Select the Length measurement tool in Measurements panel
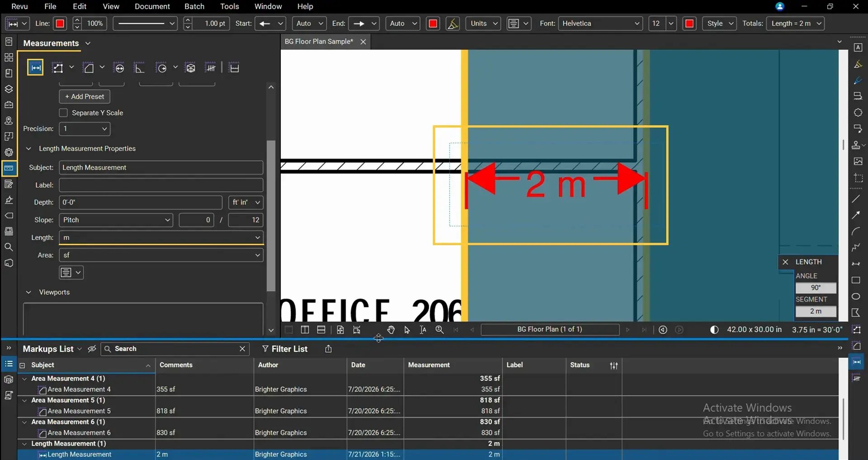The width and height of the screenshot is (868, 460). [35, 68]
